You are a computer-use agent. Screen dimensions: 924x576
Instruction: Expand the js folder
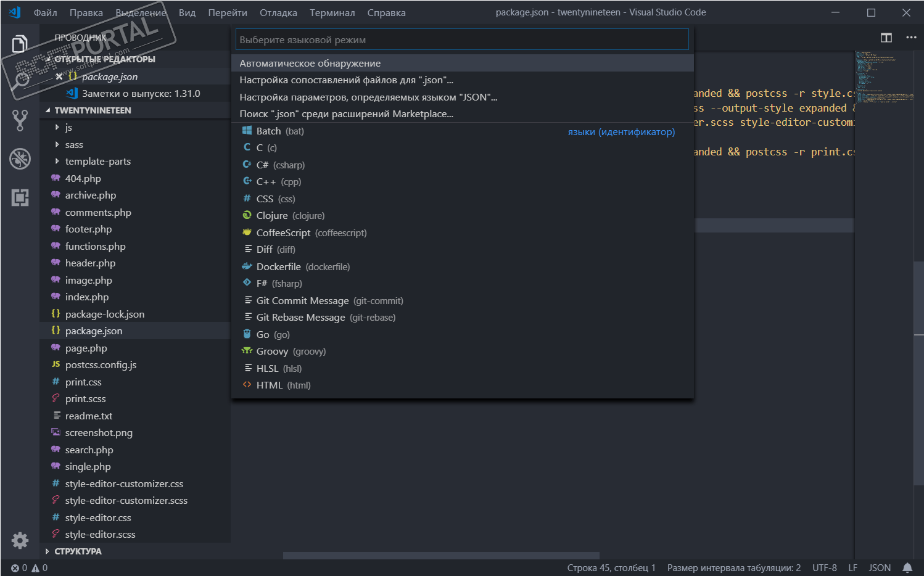point(68,128)
